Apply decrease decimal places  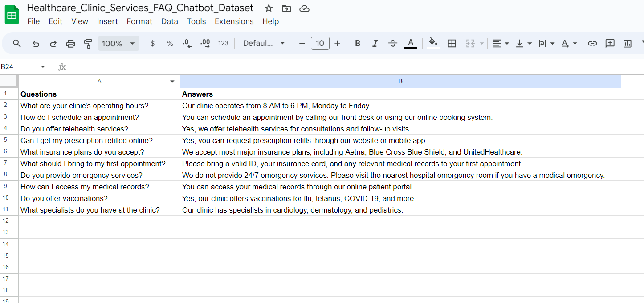pos(187,43)
